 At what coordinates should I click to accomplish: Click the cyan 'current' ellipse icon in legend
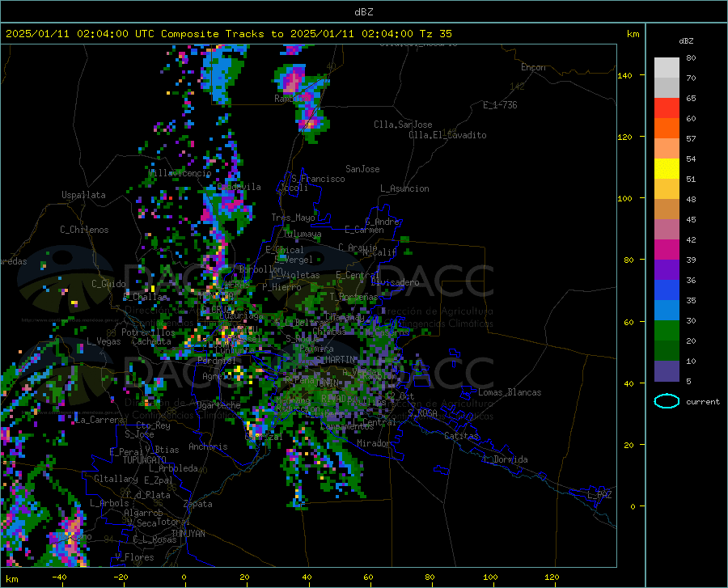click(667, 401)
